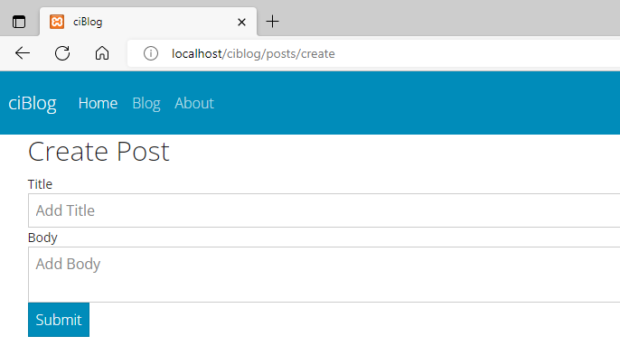
Task: Open the browser home page icon
Action: pyautogui.click(x=102, y=53)
